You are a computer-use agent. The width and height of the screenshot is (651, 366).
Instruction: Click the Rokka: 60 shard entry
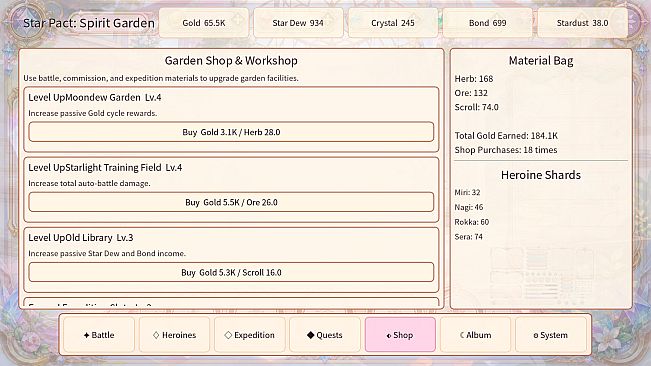point(472,222)
